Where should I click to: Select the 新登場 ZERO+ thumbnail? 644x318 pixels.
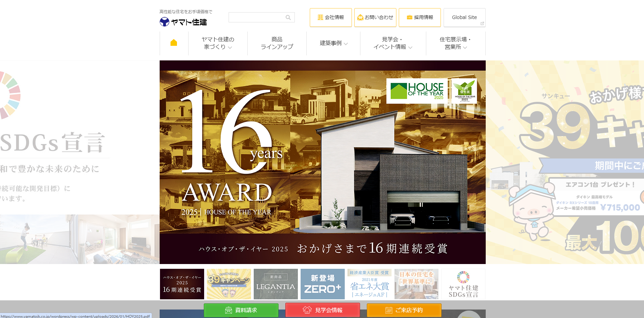click(323, 284)
